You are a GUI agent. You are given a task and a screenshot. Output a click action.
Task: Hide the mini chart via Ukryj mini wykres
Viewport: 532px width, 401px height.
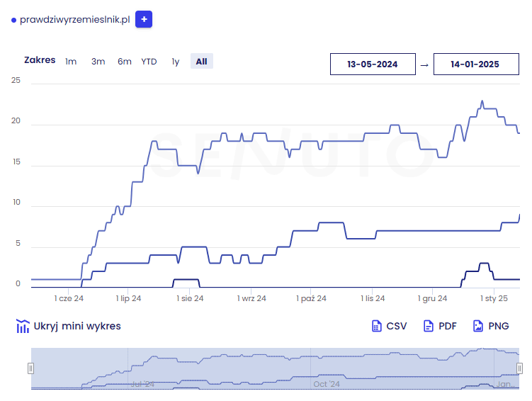click(77, 326)
